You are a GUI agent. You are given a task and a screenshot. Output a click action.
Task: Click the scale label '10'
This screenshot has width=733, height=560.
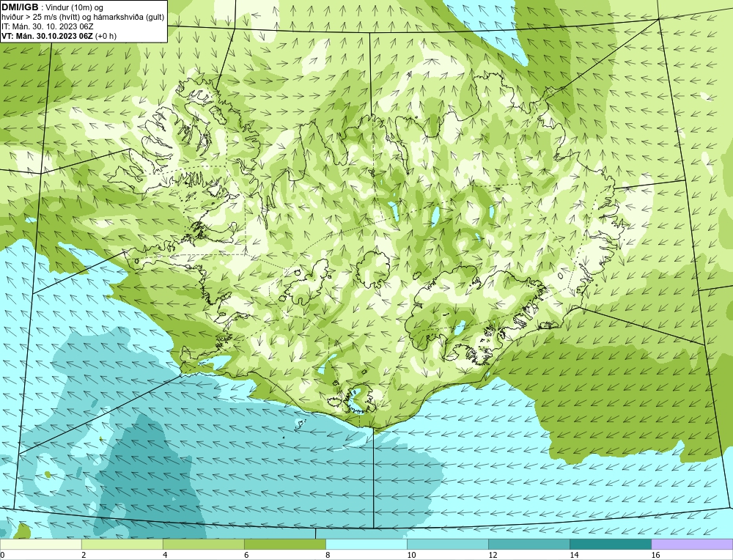pos(411,555)
